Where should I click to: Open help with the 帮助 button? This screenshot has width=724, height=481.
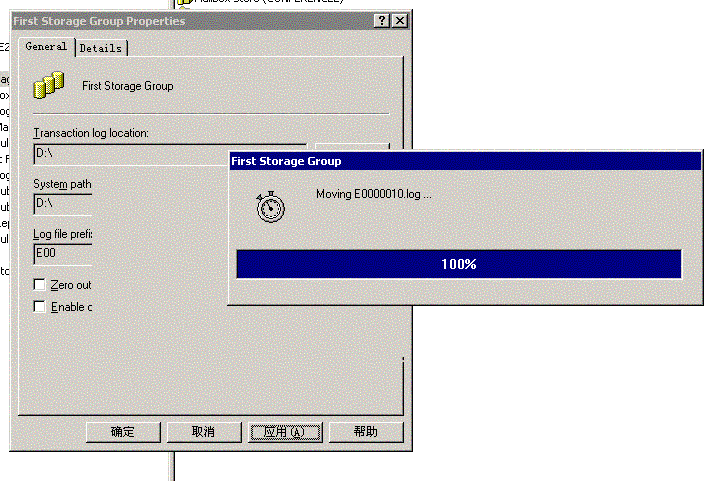pos(366,432)
